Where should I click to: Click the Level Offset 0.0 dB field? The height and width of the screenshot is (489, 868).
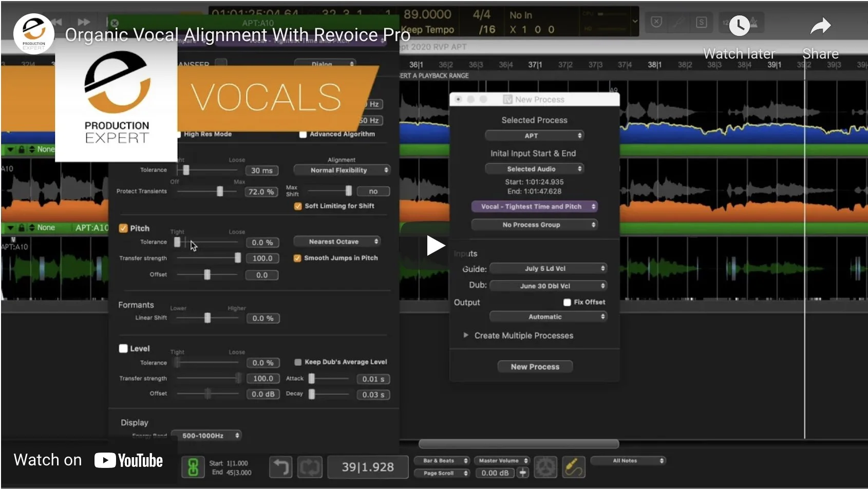pyautogui.click(x=263, y=394)
